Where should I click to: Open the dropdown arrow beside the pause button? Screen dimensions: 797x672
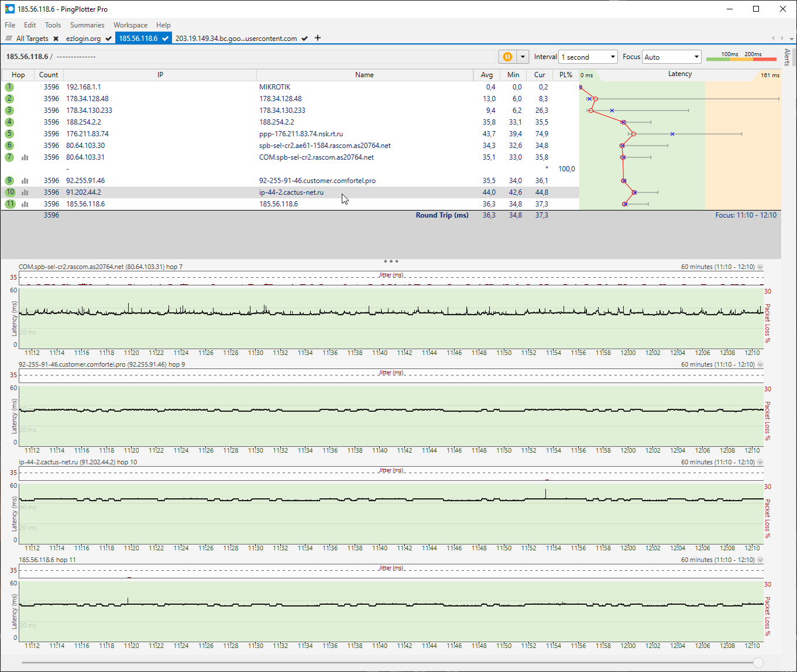tap(523, 57)
